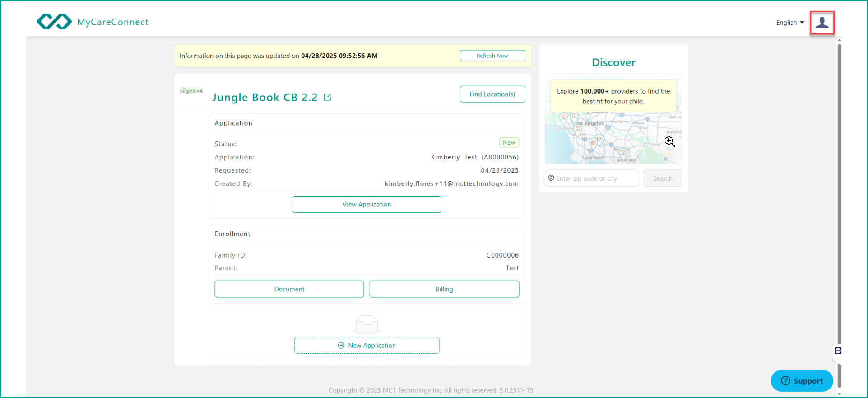Viewport: 868px width, 398px height.
Task: Click the Explore 100,000+ providers message
Action: (x=613, y=96)
